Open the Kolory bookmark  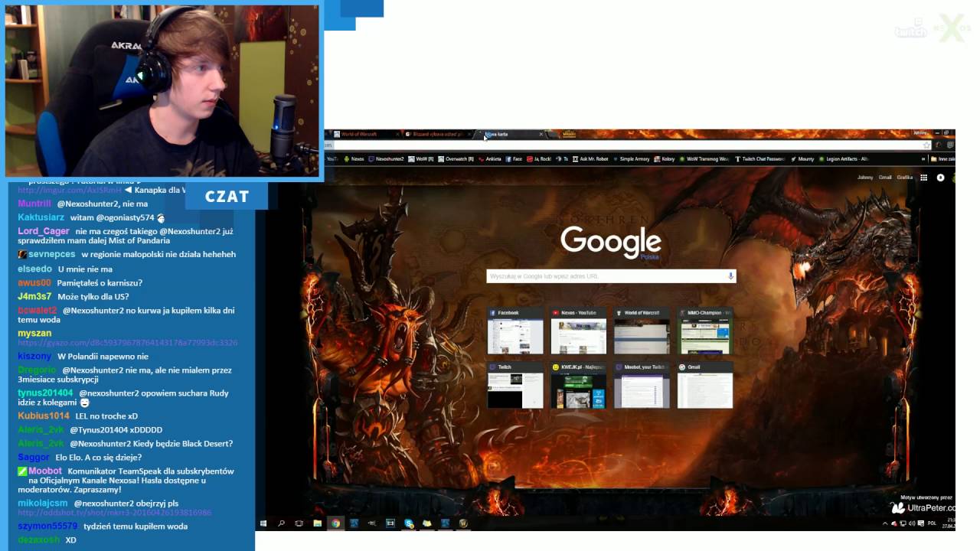[665, 159]
